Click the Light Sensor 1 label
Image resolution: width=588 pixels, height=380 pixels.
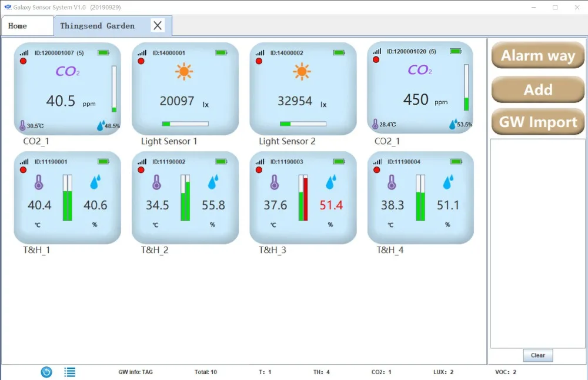click(169, 141)
